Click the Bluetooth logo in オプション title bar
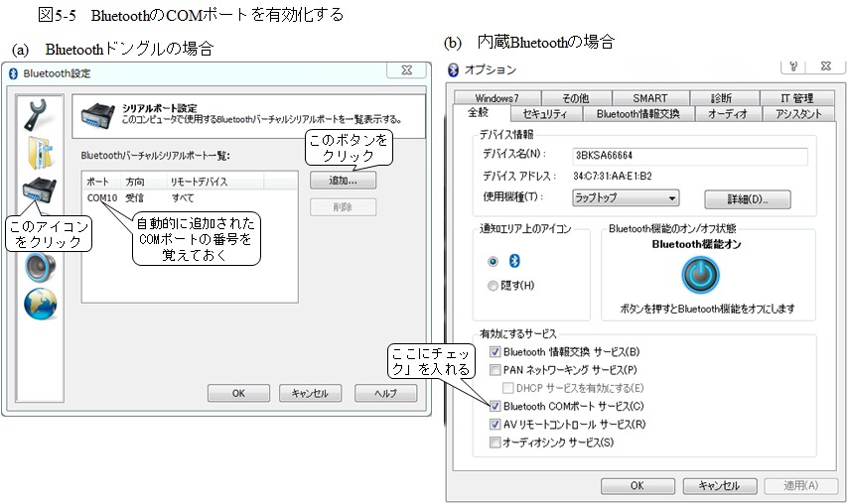The width and height of the screenshot is (848, 504). coord(454,69)
